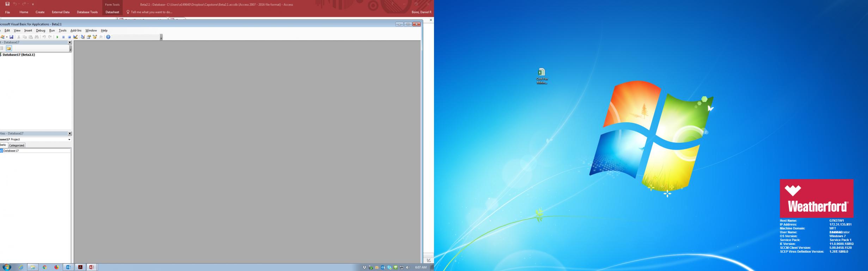
Task: Toggle Design Mode icon in VBA toolbar
Action: [75, 37]
